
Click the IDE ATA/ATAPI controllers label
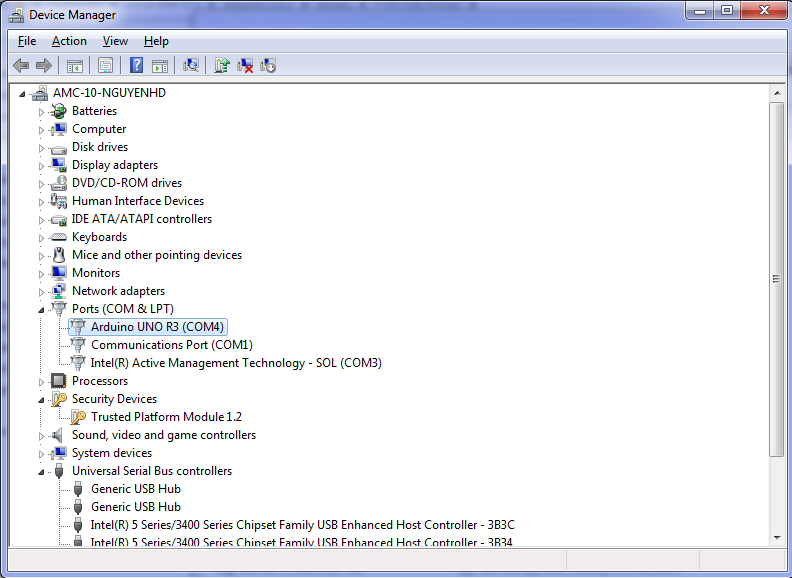(141, 219)
